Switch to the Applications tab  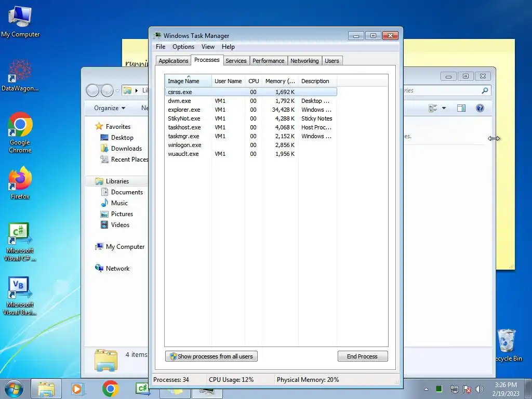pos(174,61)
